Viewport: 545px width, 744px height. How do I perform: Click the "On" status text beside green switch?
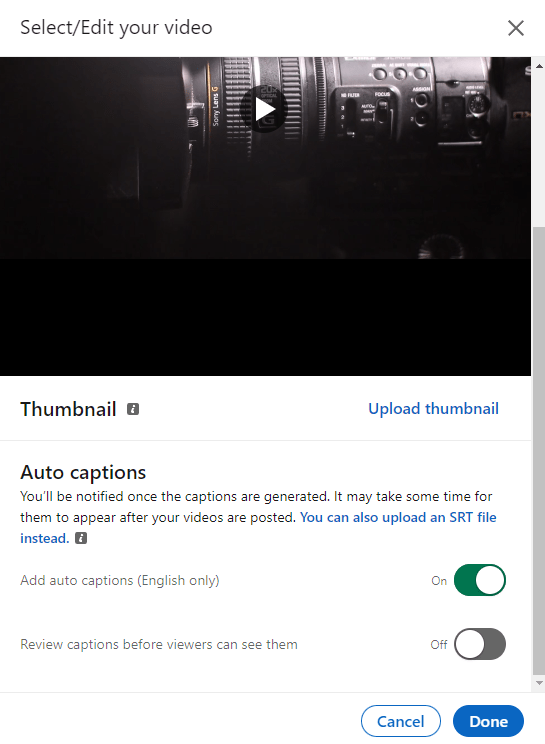pos(439,581)
